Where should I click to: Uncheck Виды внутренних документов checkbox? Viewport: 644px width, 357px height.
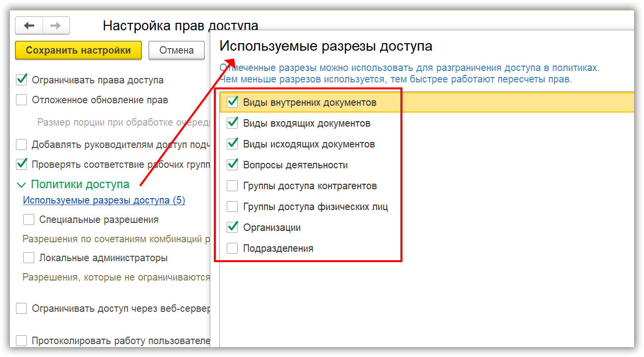pyautogui.click(x=232, y=102)
